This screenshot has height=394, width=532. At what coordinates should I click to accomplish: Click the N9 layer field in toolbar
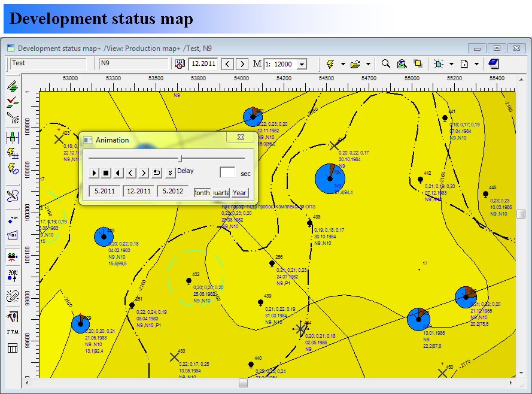[134, 63]
